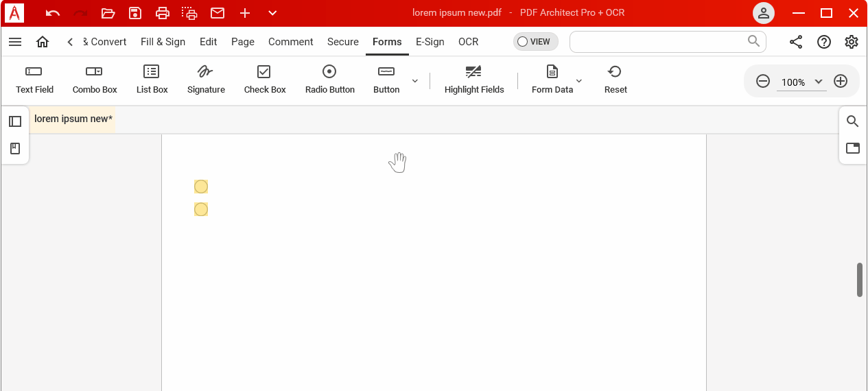Expand the Form Data dropdown arrow
This screenshot has height=391, width=868.
click(x=578, y=81)
